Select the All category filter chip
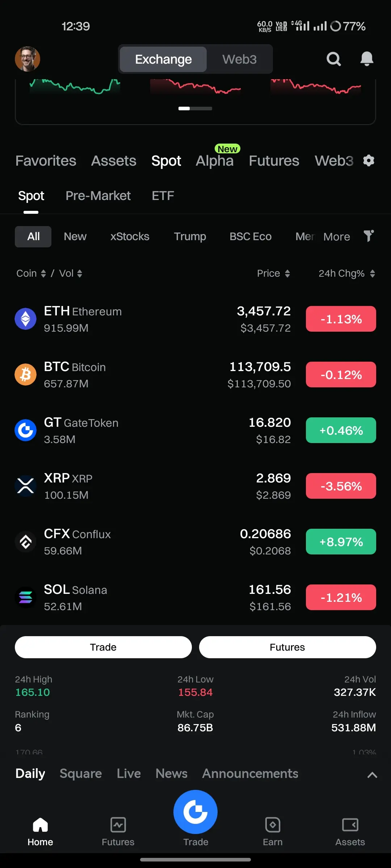Image resolution: width=391 pixels, height=868 pixels. 33,237
